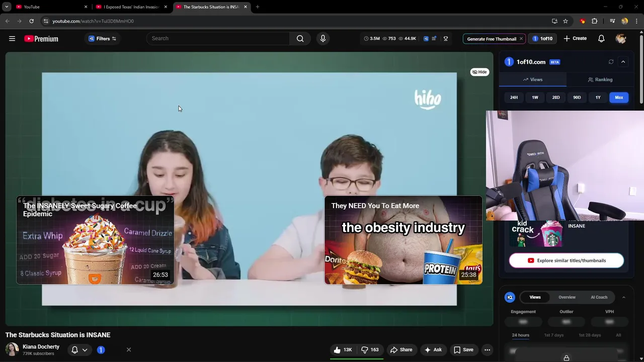The height and width of the screenshot is (362, 644).
Task: Dismiss the Generate Free Thumbnail chip
Action: pos(521,39)
